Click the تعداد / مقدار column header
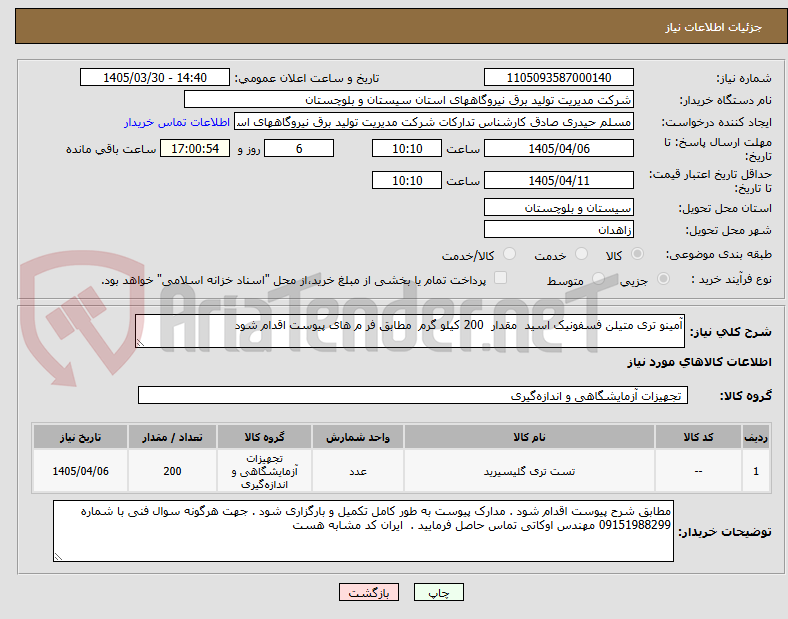 coord(172,437)
